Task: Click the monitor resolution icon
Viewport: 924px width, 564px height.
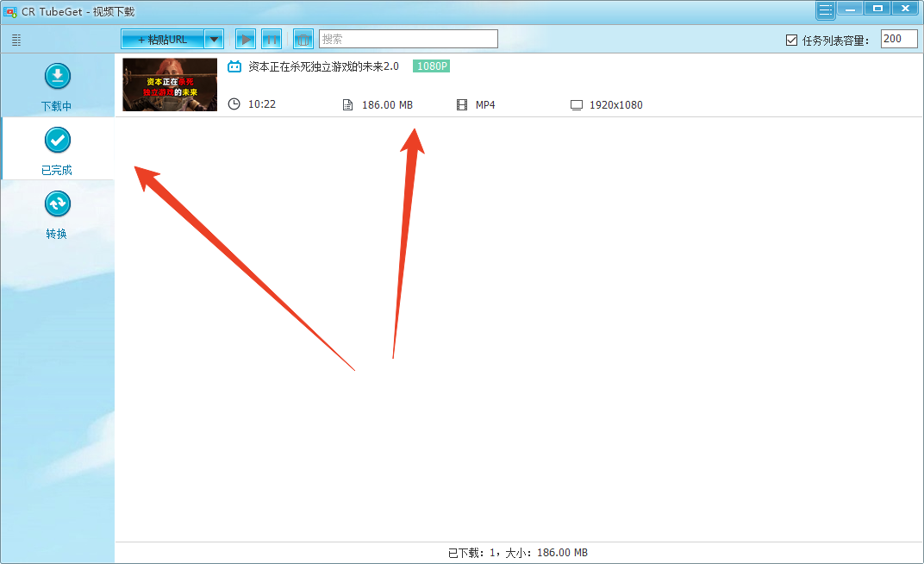Action: point(577,105)
